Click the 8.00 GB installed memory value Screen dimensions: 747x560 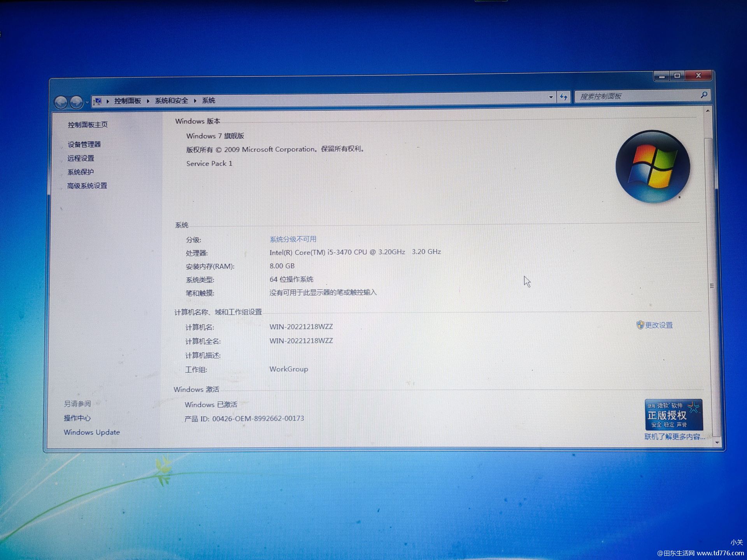(282, 266)
